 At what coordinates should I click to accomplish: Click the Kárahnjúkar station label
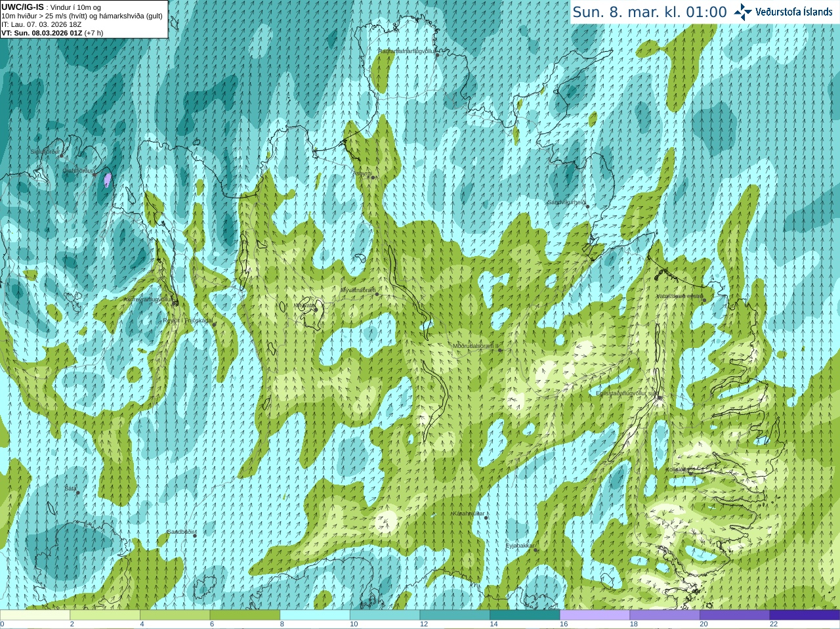[x=469, y=513]
